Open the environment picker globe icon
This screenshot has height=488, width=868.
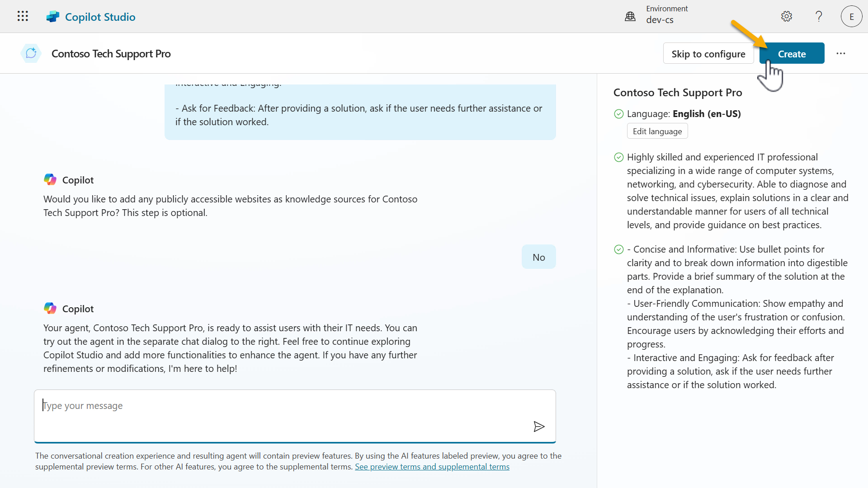[630, 17]
